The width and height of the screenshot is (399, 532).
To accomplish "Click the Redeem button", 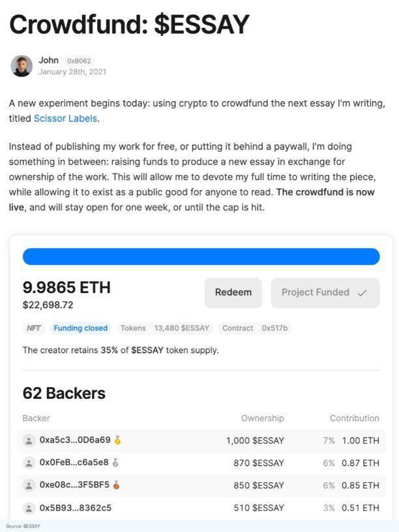I will pyautogui.click(x=233, y=292).
